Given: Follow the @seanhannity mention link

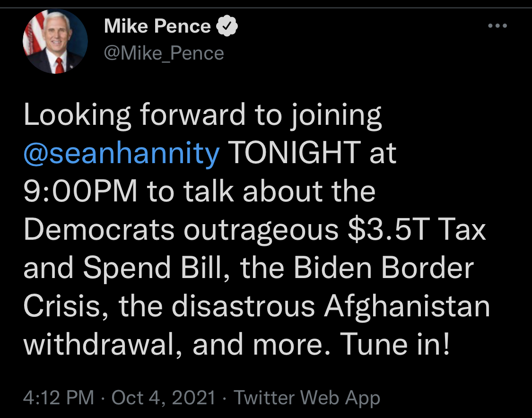Looking at the screenshot, I should [122, 153].
